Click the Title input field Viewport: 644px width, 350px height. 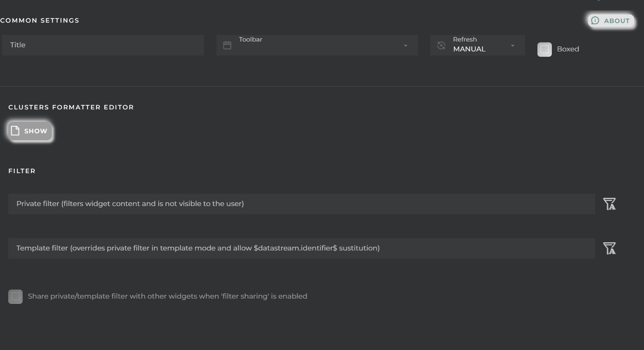[x=103, y=45]
